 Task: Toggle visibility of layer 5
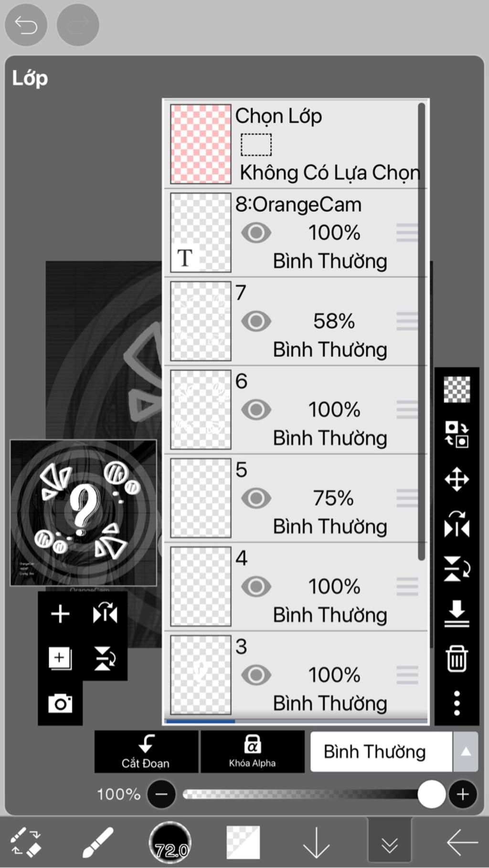pyautogui.click(x=256, y=498)
